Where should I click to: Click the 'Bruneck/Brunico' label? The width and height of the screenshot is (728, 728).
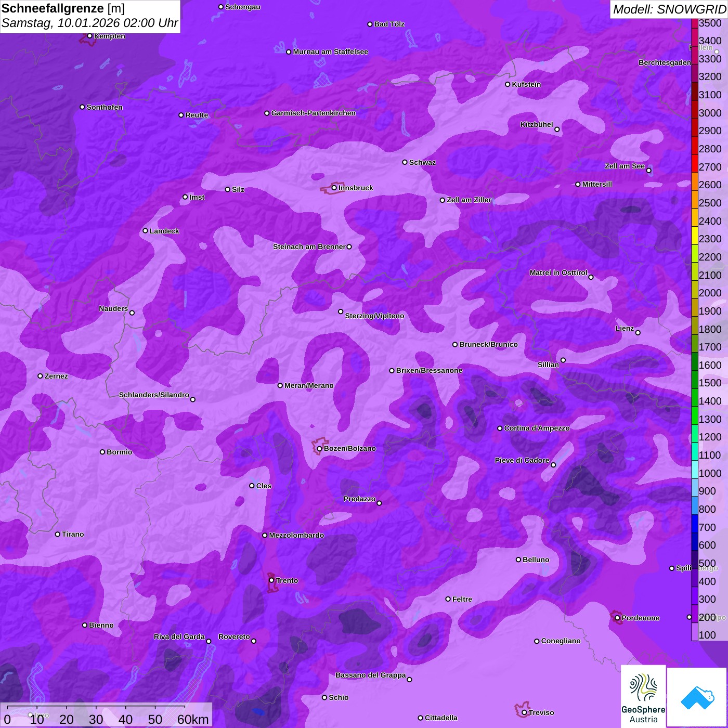(488, 344)
